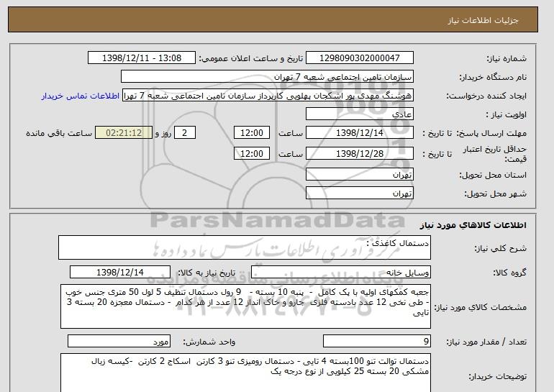Click the label نام دستگاه خریدار

coord(493,78)
